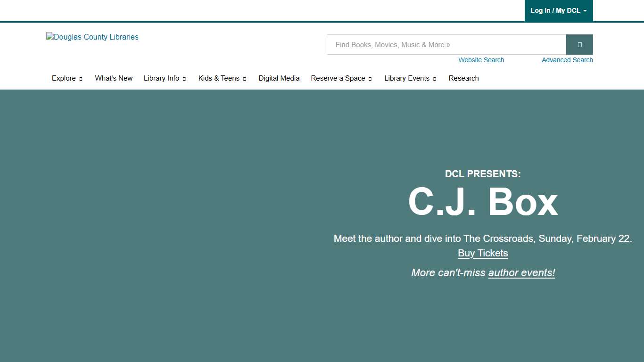Viewport: 644px width, 362px height.
Task: Select Digital Media in the navigation bar
Action: [x=279, y=78]
